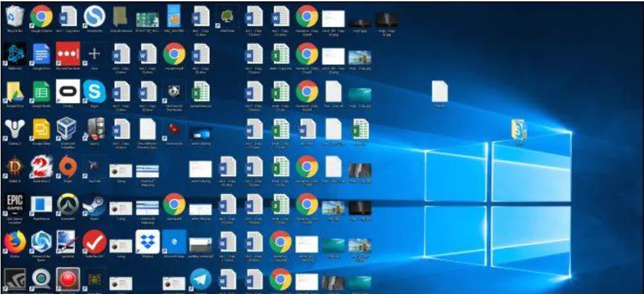Open the Telegram shortcut
644x294 pixels.
tap(200, 279)
